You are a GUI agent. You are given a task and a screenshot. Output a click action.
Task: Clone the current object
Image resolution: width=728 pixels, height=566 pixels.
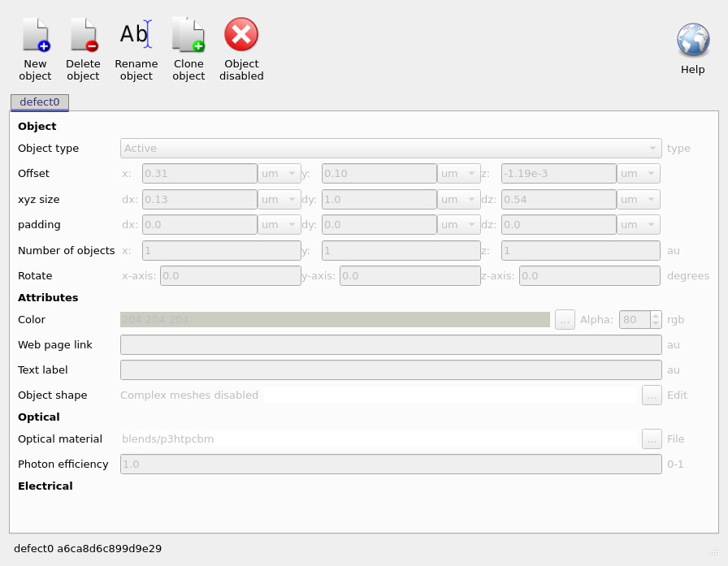coord(188,34)
